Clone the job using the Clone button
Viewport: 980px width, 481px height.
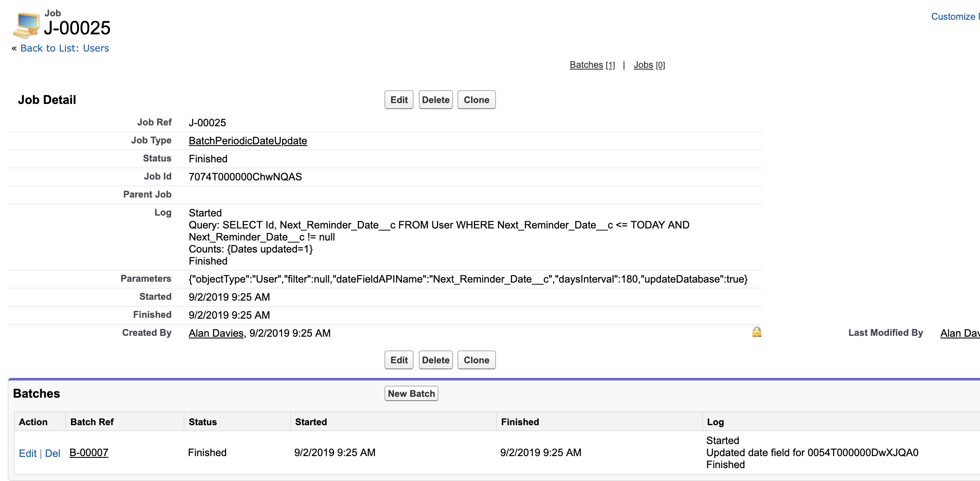[476, 99]
